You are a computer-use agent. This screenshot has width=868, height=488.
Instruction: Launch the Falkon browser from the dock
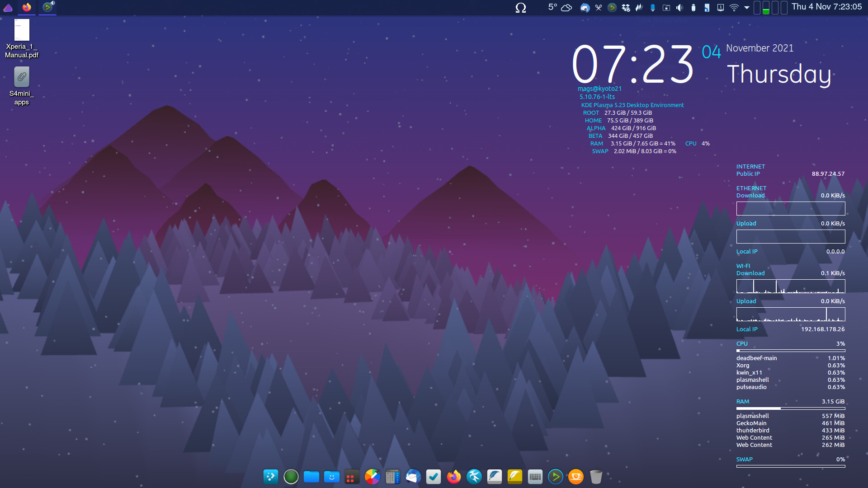point(474,477)
